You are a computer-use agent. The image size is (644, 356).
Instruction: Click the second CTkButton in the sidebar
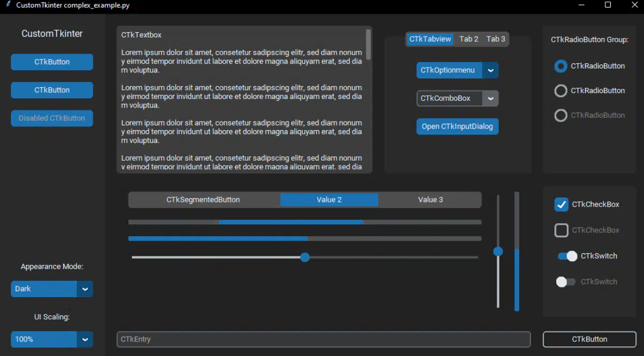(x=52, y=90)
